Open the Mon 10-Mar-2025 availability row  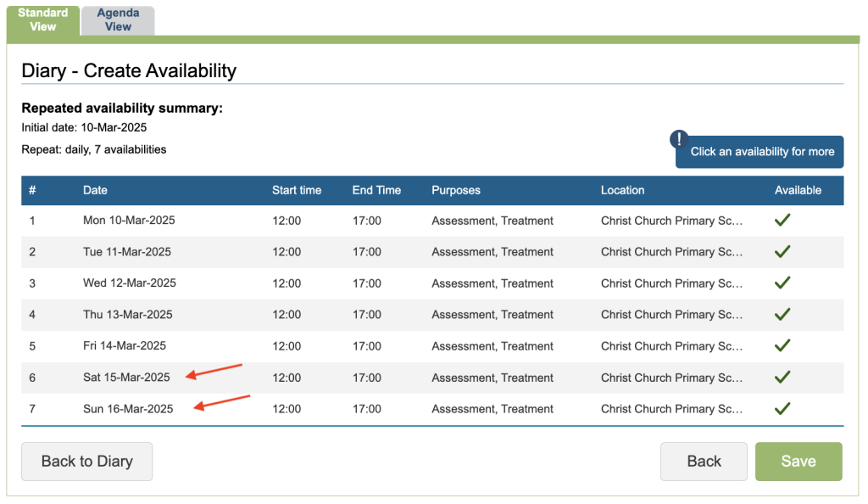pyautogui.click(x=129, y=221)
